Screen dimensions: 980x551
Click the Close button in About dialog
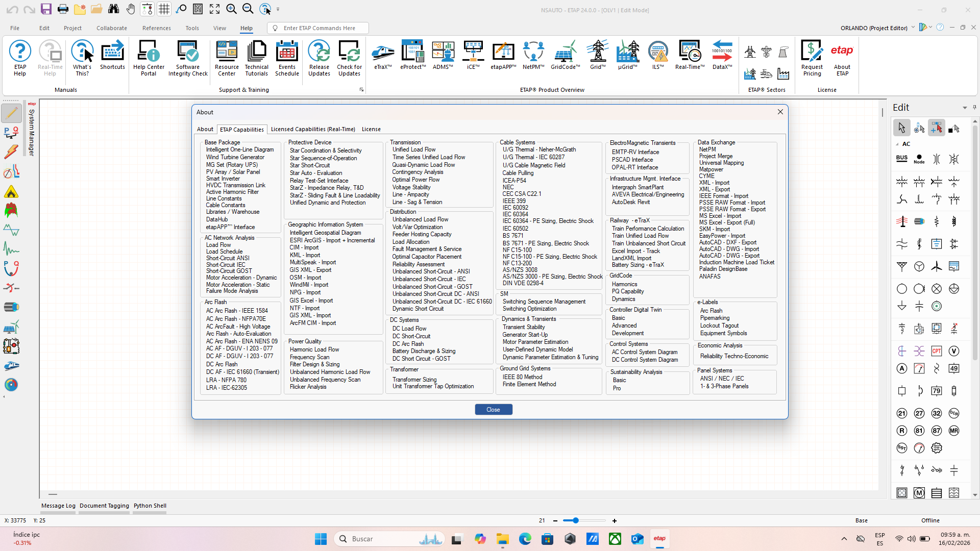click(493, 410)
